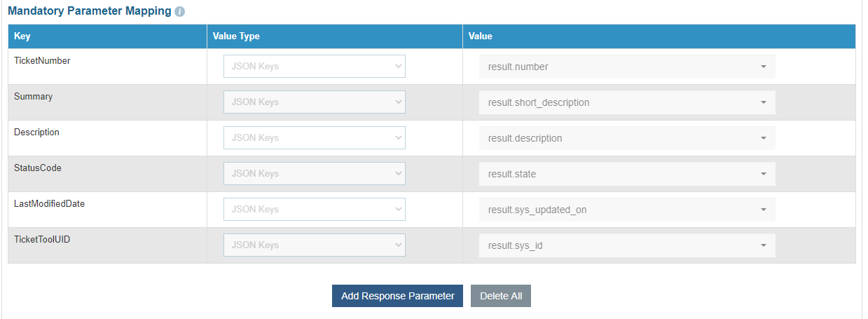Expand the result.sys_id value dropdown
868x319 pixels.
(x=627, y=245)
